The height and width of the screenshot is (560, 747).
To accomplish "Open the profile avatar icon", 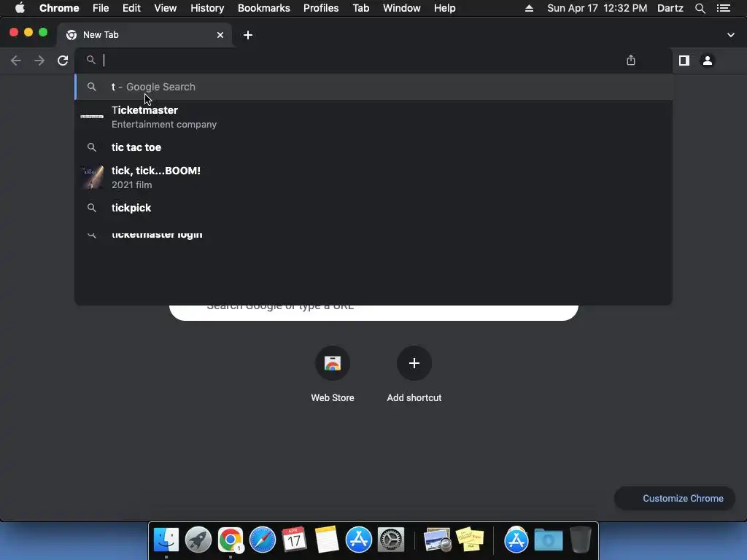I will point(708,61).
